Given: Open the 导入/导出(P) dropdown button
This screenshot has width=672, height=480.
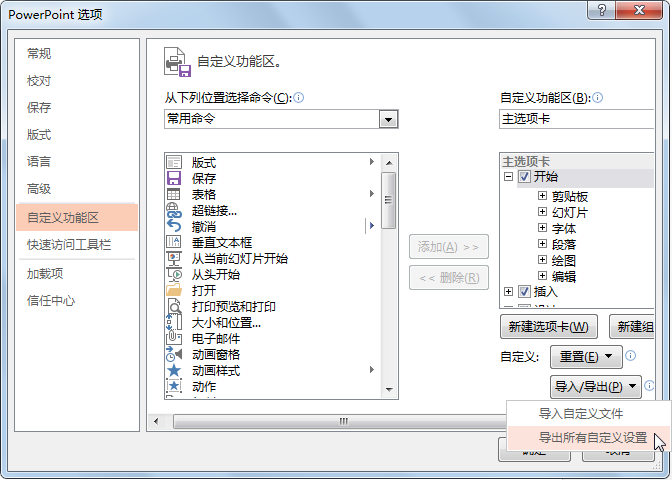Looking at the screenshot, I should coord(596,387).
